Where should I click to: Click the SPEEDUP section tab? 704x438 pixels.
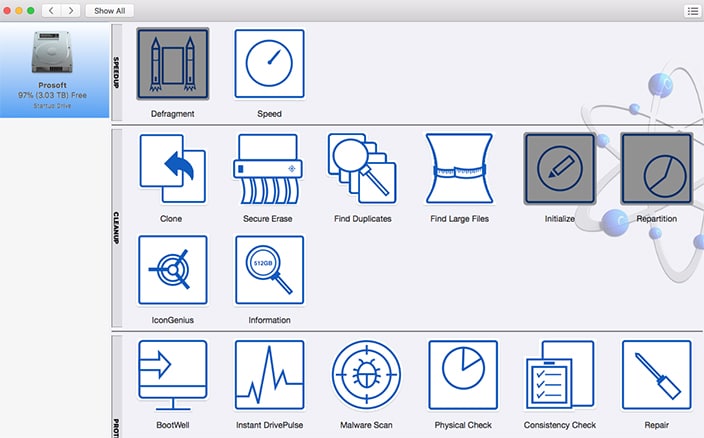coord(116,72)
